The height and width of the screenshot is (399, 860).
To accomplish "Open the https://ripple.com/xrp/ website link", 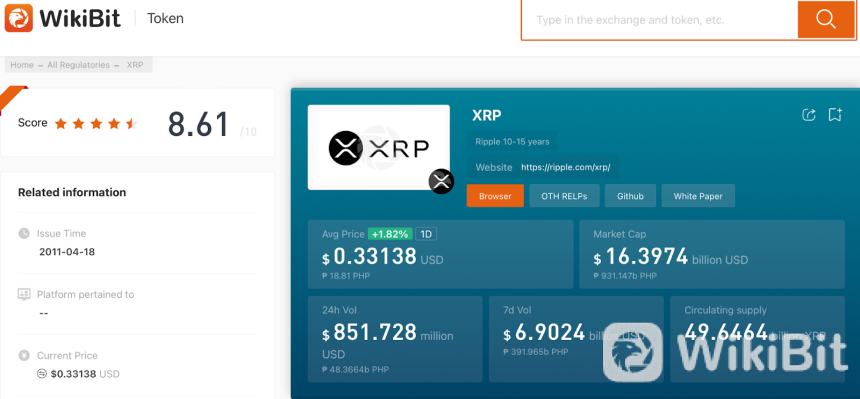I will tap(565, 167).
